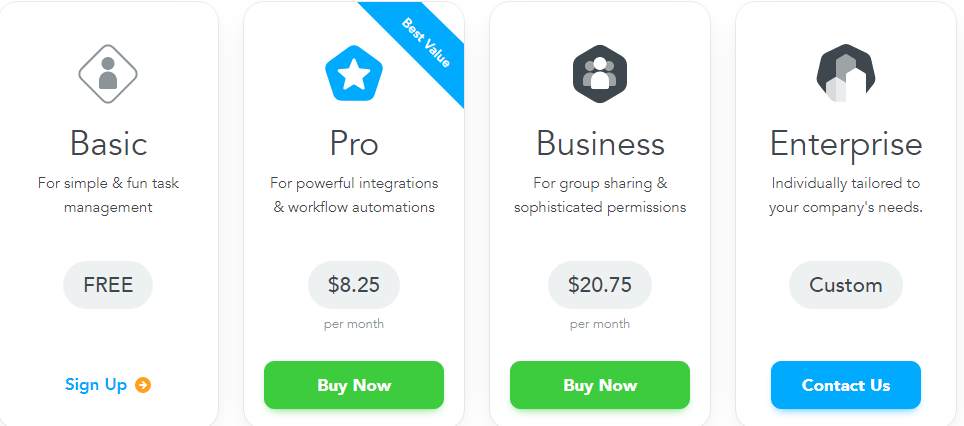Click the Basic plan diamond person icon
964x426 pixels.
click(108, 73)
